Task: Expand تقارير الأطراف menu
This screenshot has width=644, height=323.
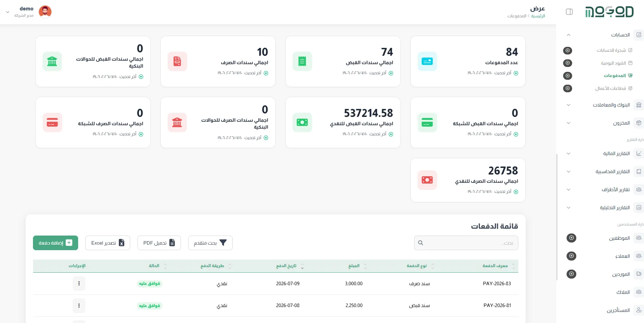Action: coord(568,189)
